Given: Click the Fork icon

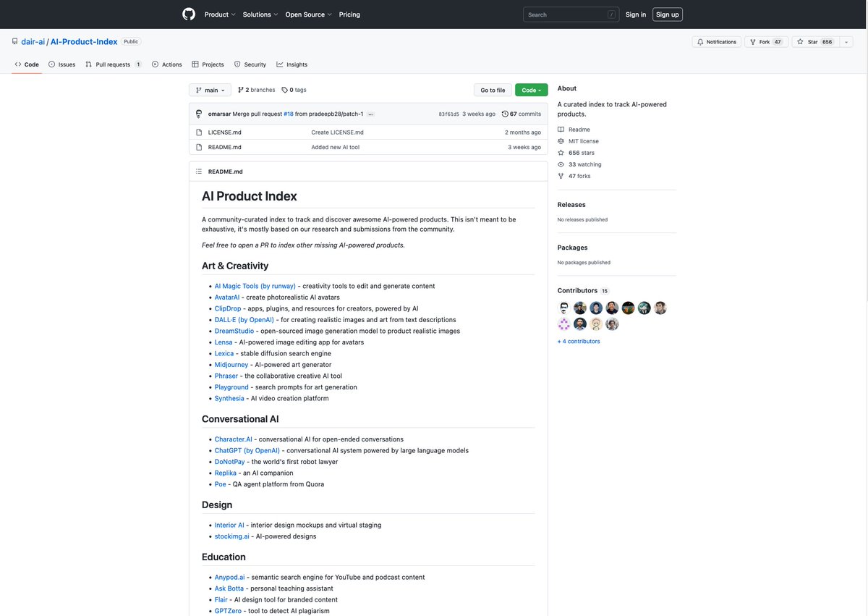Looking at the screenshot, I should coord(753,42).
